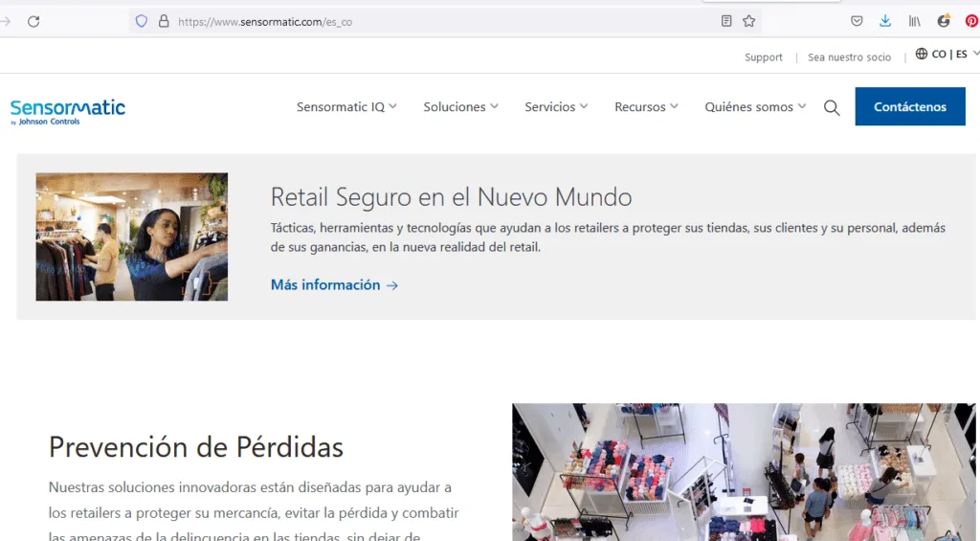Click the site security padlock icon
The width and height of the screenshot is (980, 541).
(163, 21)
